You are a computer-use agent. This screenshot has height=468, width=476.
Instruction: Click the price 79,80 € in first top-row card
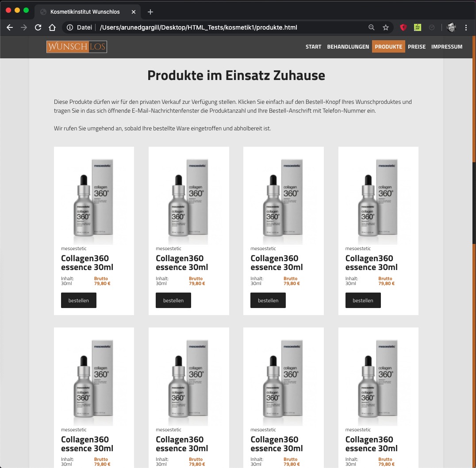coord(102,284)
